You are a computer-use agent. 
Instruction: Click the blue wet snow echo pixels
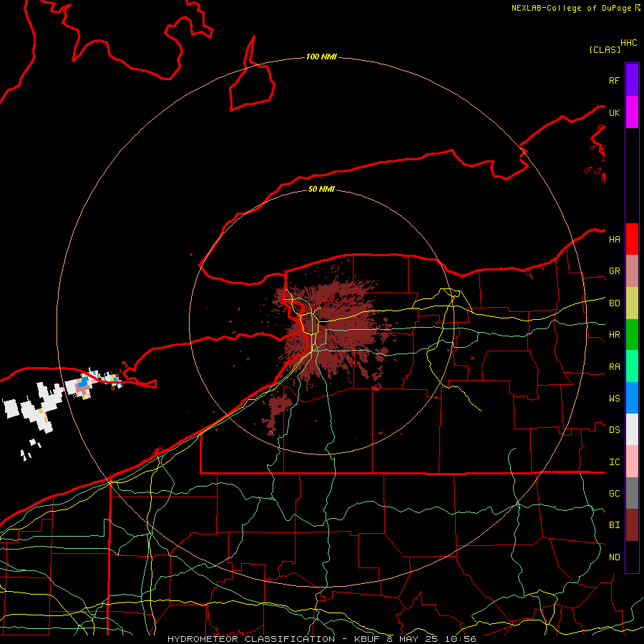84,382
